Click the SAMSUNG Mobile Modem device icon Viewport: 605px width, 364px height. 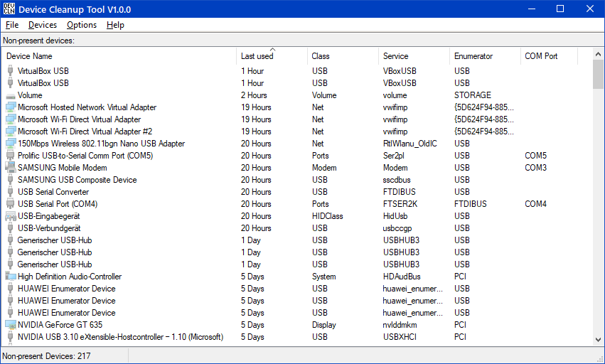pyautogui.click(x=10, y=168)
